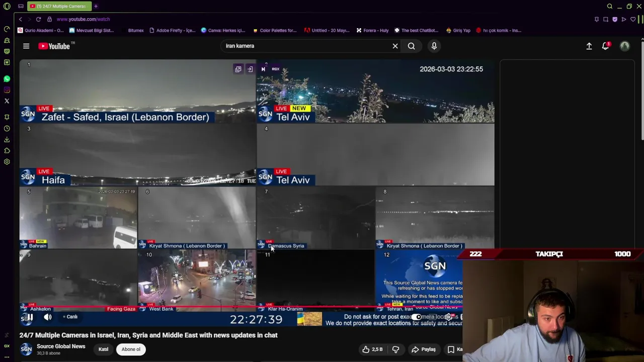Image resolution: width=644 pixels, height=362 pixels.
Task: Open Giriş Yap bookmark
Action: 458,30
